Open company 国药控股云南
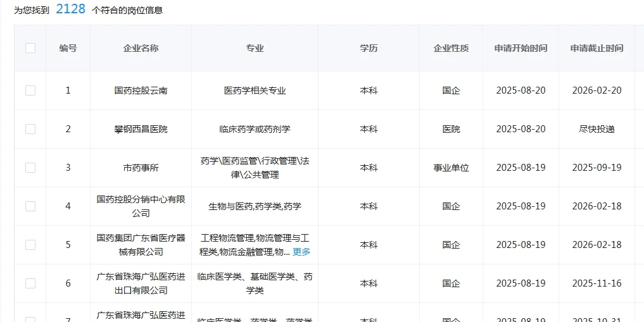This screenshot has height=322, width=644. click(141, 90)
